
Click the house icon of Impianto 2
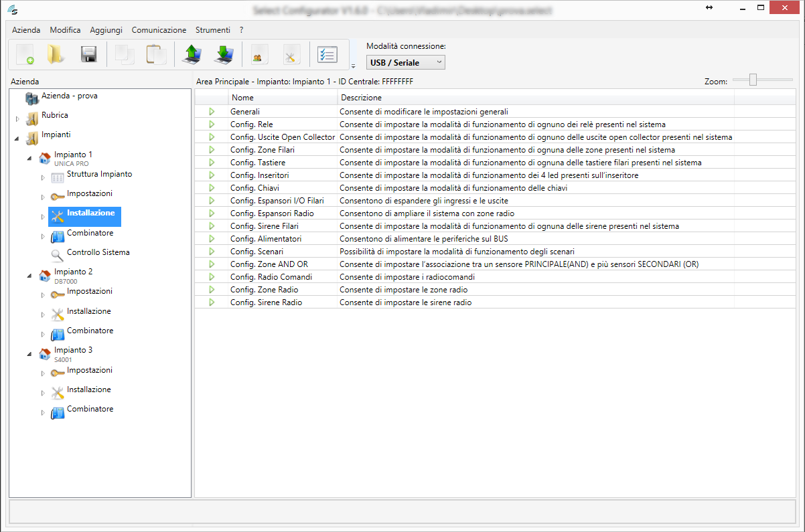pyautogui.click(x=45, y=275)
